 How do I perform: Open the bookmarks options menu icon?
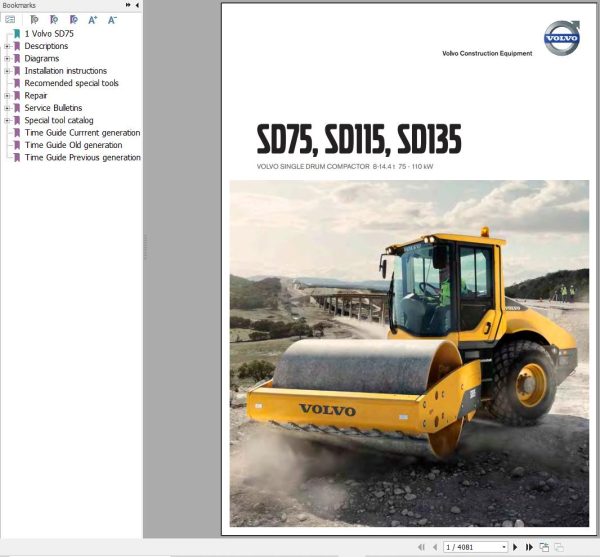10,20
